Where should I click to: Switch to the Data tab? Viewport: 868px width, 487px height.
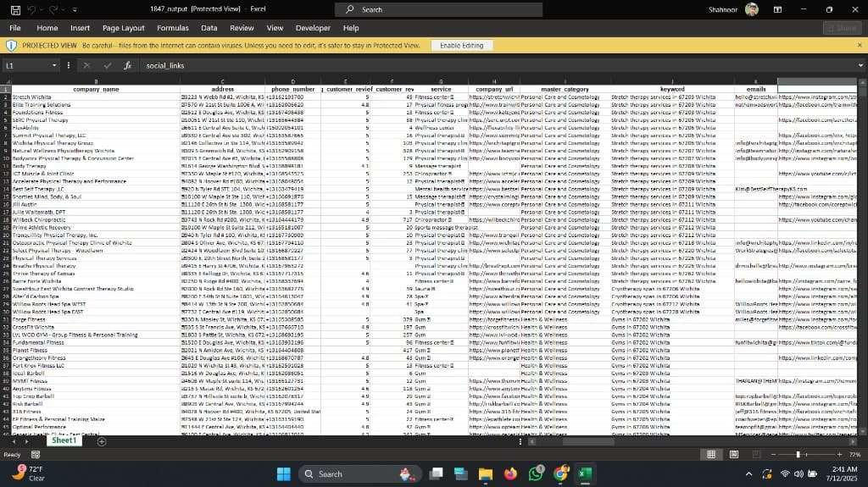(209, 28)
